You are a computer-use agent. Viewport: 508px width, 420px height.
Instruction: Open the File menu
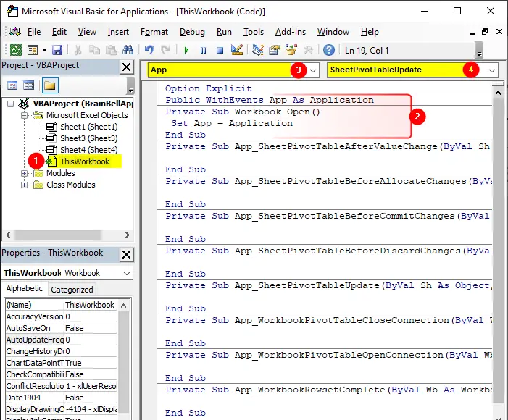[34, 32]
